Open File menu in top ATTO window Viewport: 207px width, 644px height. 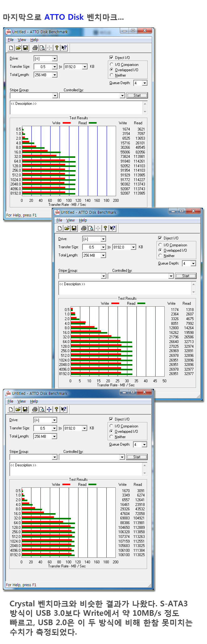click(x=11, y=40)
